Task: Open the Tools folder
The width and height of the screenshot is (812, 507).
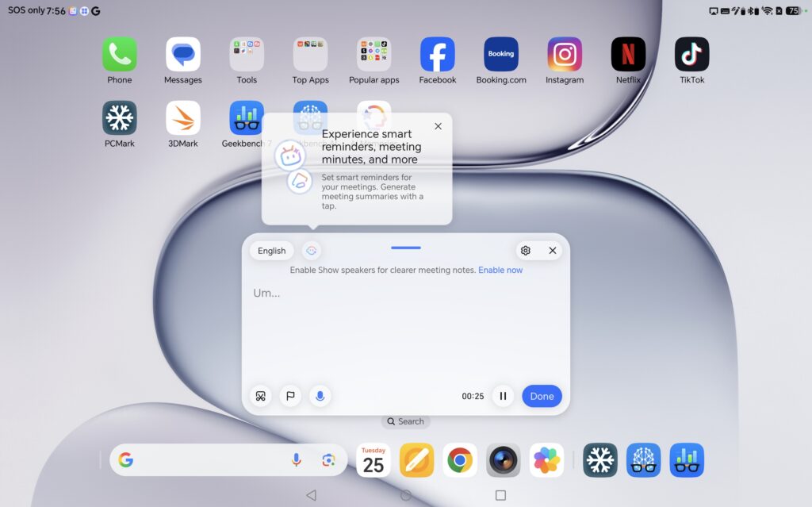Action: click(247, 54)
